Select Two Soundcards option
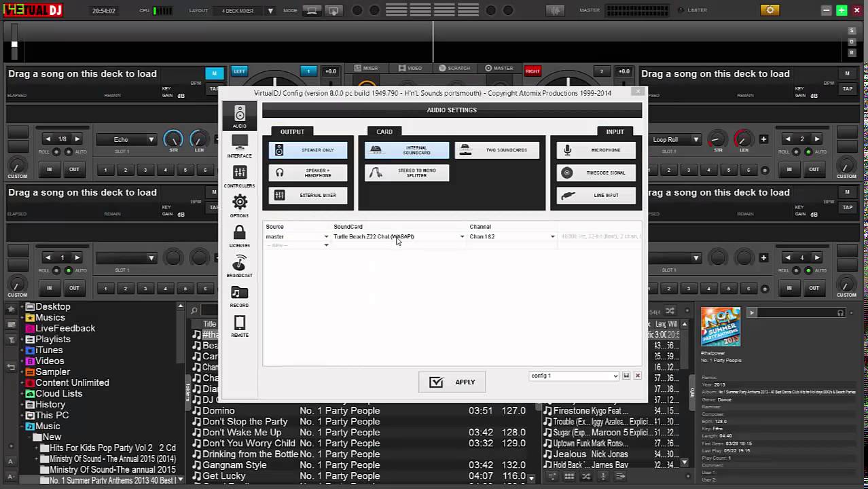868x489 pixels. click(497, 150)
